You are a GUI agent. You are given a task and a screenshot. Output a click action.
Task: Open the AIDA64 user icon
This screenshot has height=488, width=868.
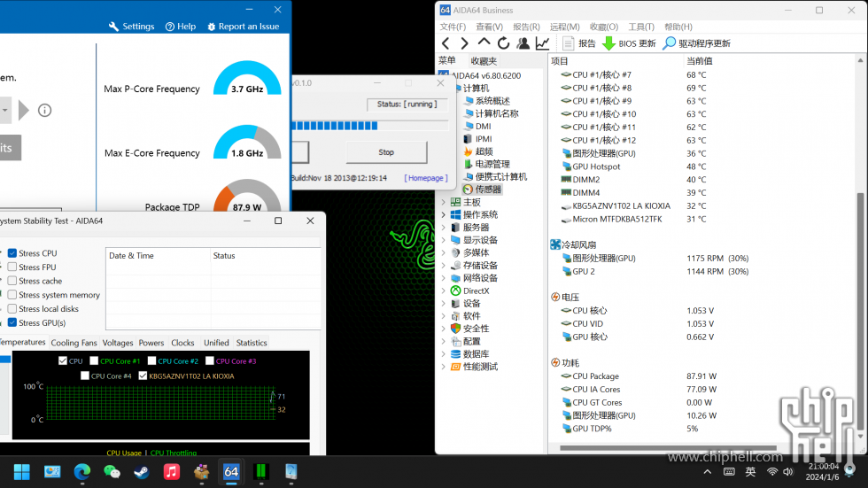(x=523, y=43)
